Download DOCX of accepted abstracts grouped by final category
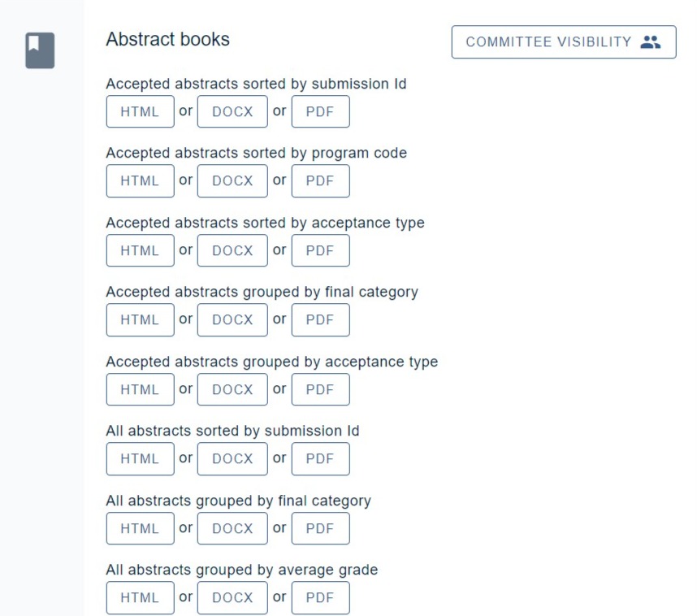This screenshot has width=697, height=616. [232, 320]
